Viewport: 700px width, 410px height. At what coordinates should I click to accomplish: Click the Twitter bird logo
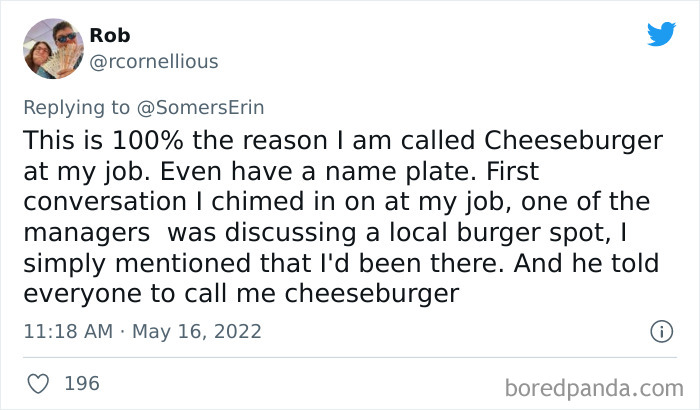(661, 35)
